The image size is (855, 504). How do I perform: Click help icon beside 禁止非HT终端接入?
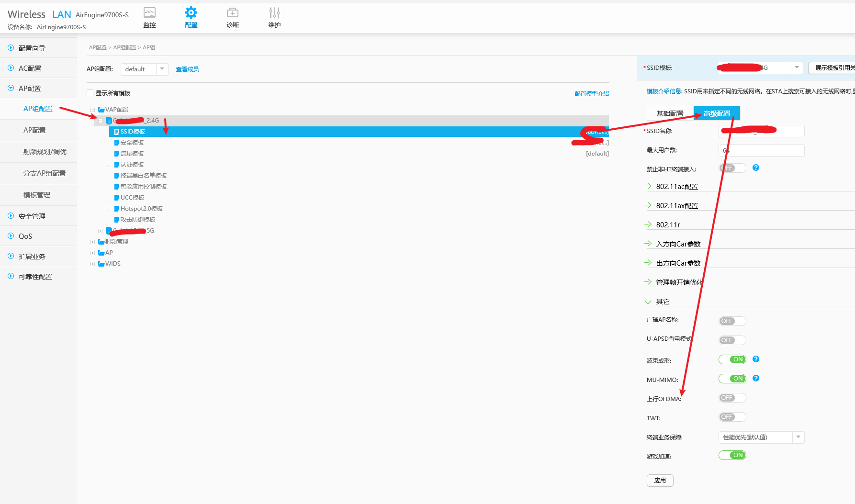(756, 168)
